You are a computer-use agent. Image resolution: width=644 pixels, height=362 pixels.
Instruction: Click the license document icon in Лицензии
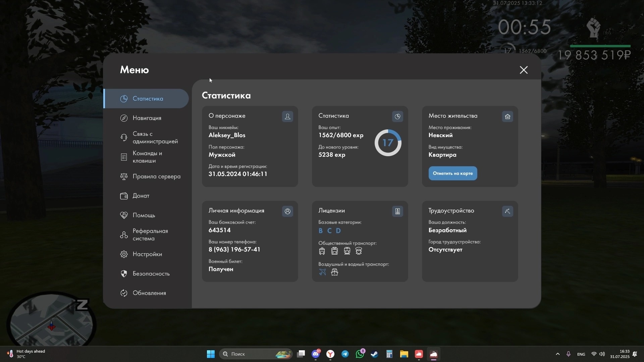tap(397, 211)
